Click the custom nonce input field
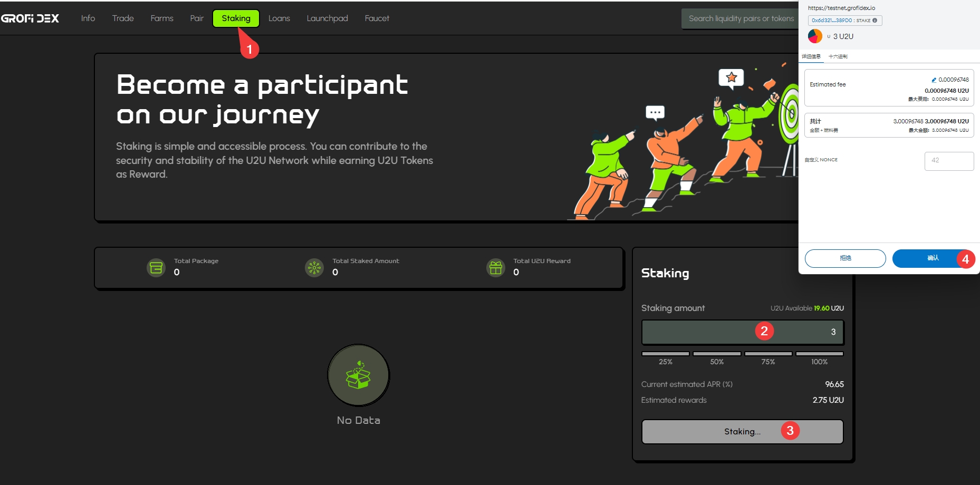 (x=948, y=161)
